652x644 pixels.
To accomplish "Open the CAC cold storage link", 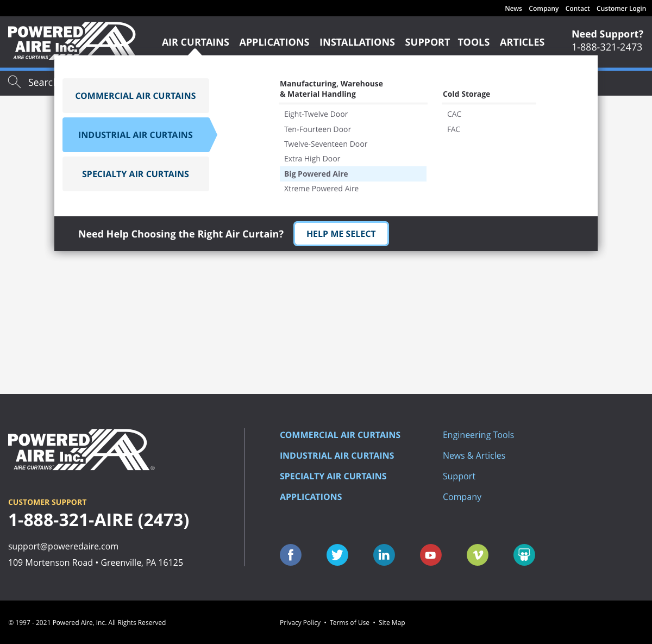I will (454, 114).
